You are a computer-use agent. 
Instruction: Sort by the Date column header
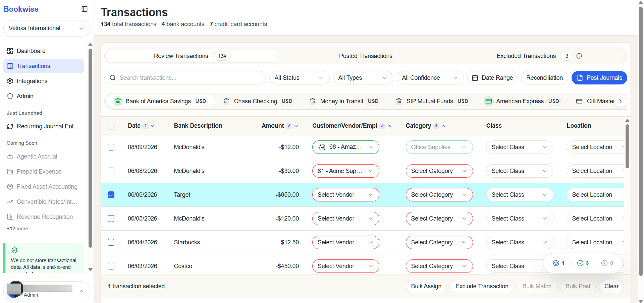141,126
